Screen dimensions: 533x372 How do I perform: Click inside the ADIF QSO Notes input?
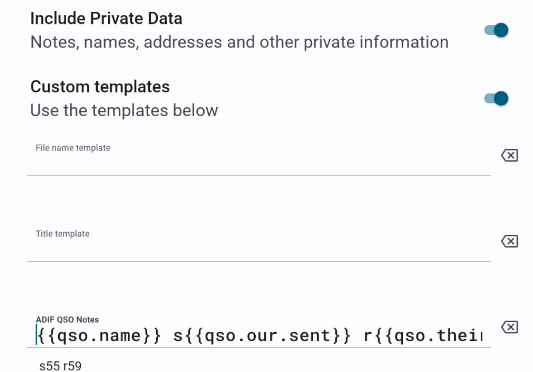259,330
